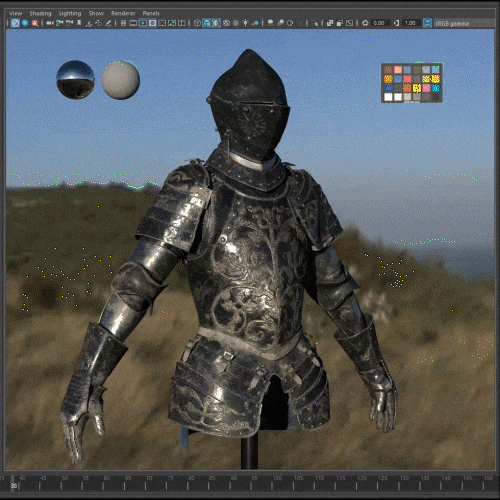Click the Image Plane icon
This screenshot has width=500, height=500.
pyautogui.click(x=89, y=23)
